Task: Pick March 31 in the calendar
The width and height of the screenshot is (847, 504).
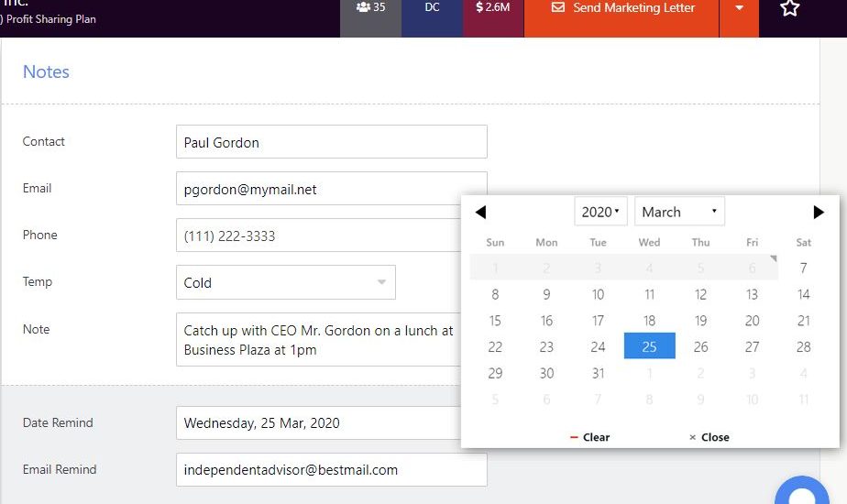Action: (x=598, y=373)
